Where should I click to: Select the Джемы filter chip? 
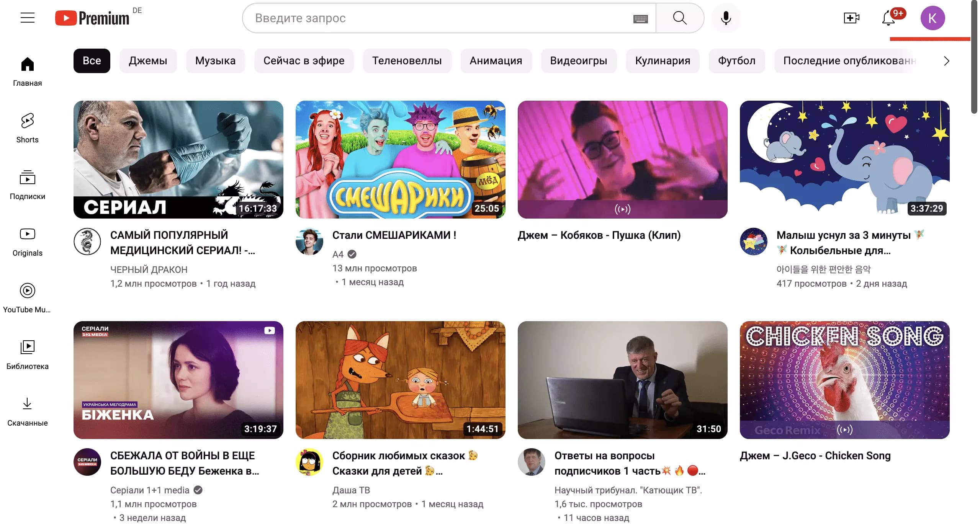click(148, 61)
